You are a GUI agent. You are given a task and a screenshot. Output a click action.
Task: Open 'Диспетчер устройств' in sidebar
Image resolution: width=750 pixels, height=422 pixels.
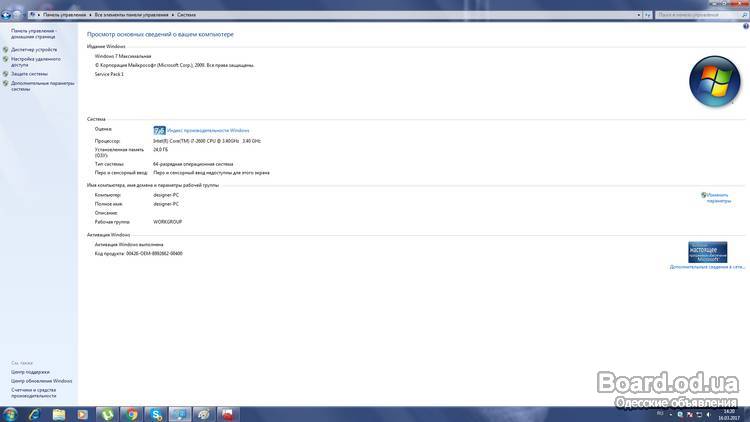[x=34, y=50]
